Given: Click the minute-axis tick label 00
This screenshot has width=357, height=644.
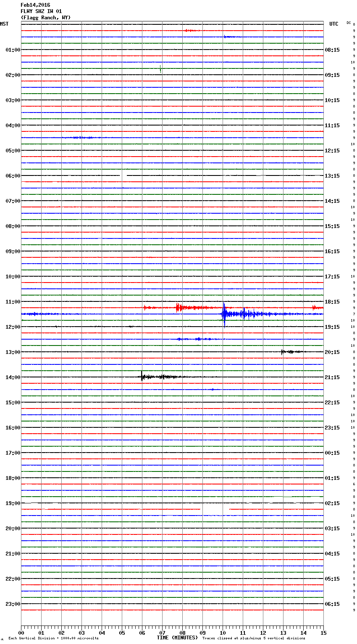Looking at the screenshot, I should tap(21, 633).
